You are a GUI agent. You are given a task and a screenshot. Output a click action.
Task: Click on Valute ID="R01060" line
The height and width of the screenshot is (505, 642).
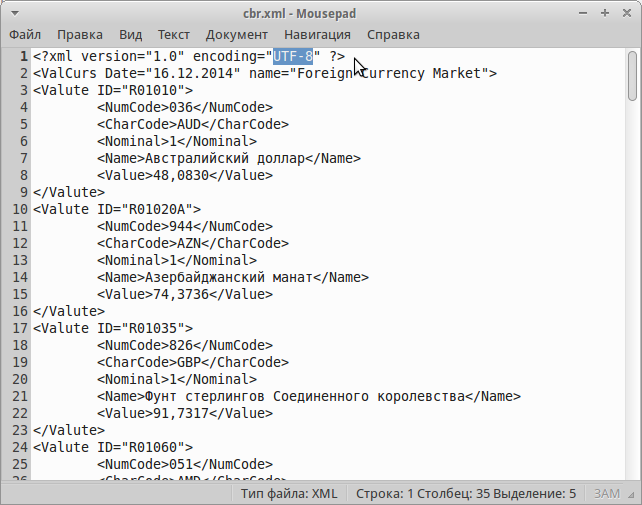[113, 447]
